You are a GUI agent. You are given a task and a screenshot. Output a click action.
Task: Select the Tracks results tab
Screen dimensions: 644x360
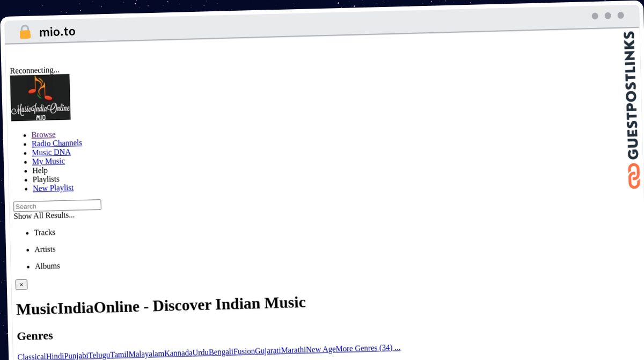point(45,232)
